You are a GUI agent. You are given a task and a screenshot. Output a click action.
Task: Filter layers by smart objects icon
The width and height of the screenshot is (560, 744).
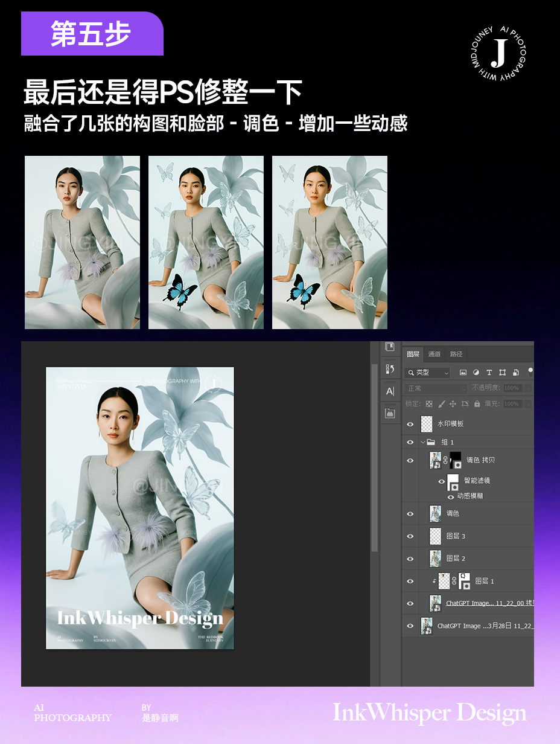coord(517,373)
